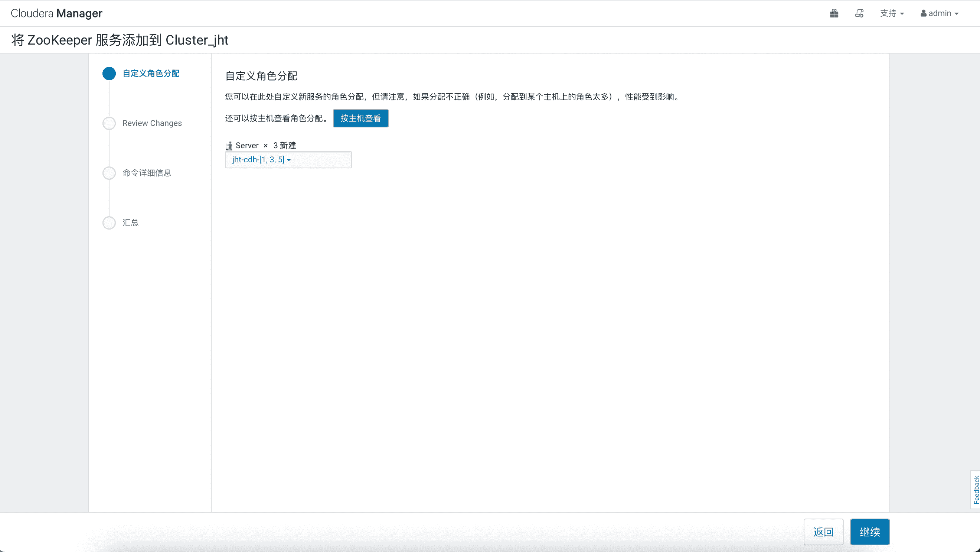Click the 返回 button

824,532
